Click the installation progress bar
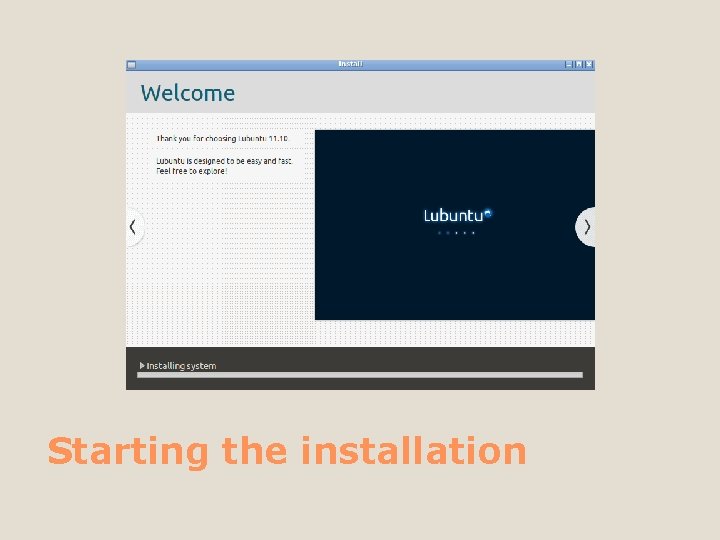 [360, 375]
